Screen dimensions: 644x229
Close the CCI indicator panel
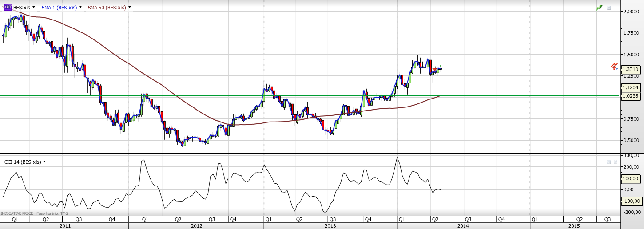click(x=616, y=162)
